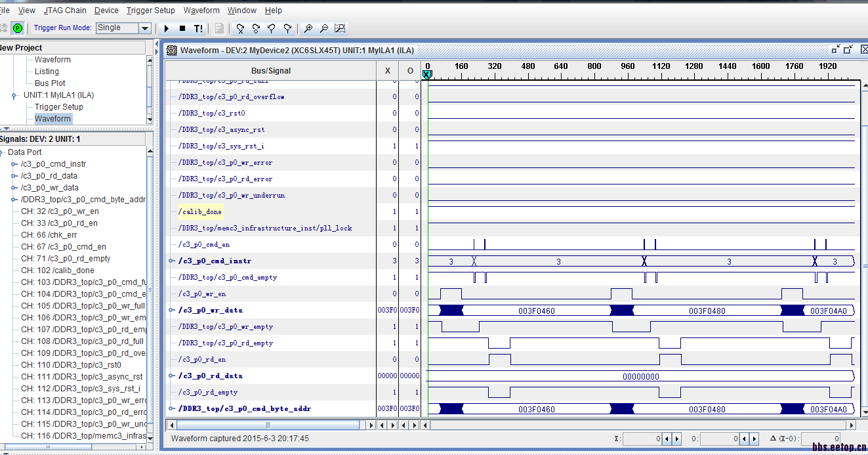Select Listing in the project tree
The image size is (868, 455).
(47, 72)
